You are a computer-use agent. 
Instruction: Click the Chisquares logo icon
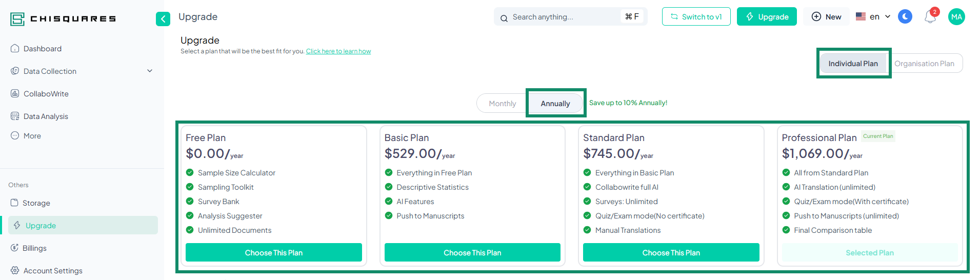(17, 19)
